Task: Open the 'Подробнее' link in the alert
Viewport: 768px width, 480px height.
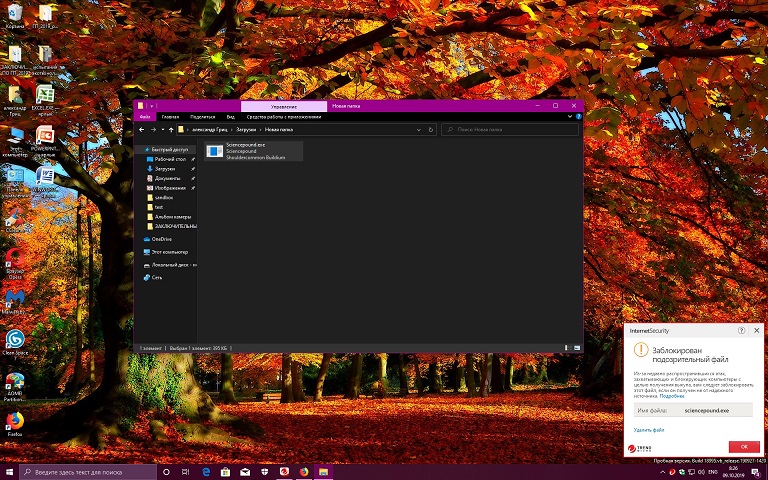Action: click(672, 396)
